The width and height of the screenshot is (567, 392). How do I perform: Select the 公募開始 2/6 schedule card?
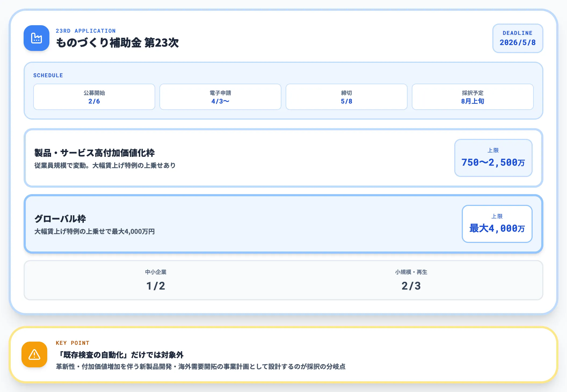point(94,97)
